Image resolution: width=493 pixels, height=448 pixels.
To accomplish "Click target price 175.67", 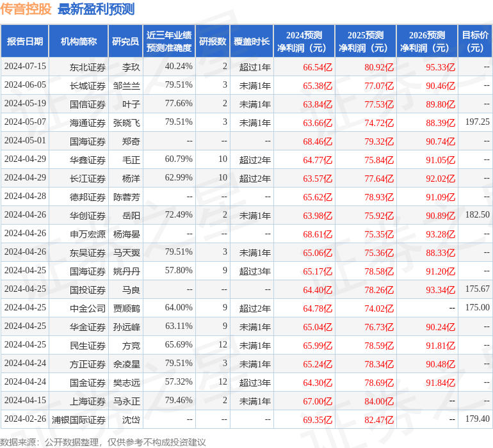I will pos(477,289).
